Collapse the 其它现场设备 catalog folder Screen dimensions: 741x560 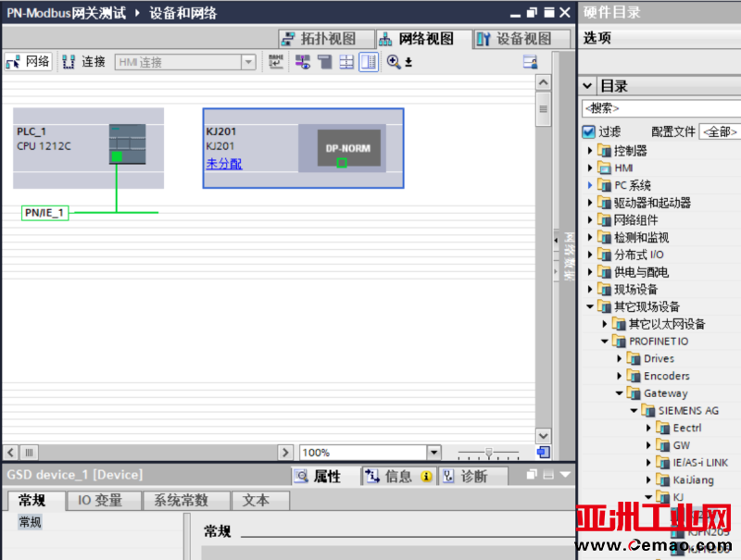tap(590, 306)
